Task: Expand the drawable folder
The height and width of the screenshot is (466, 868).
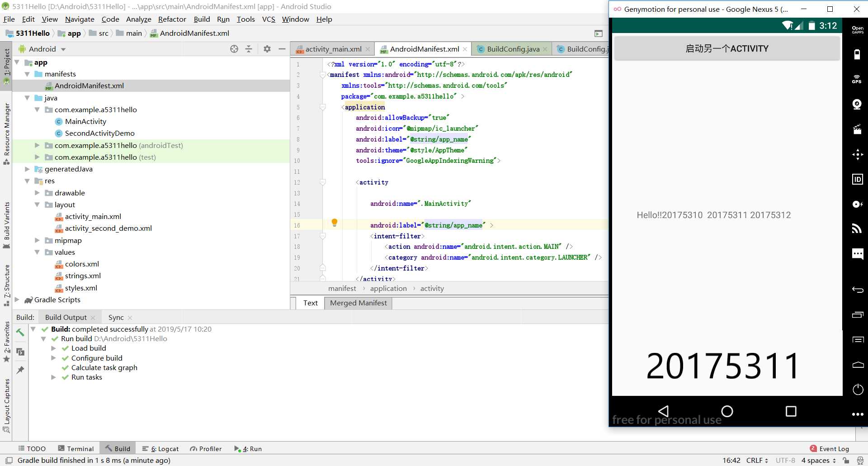Action: [37, 193]
